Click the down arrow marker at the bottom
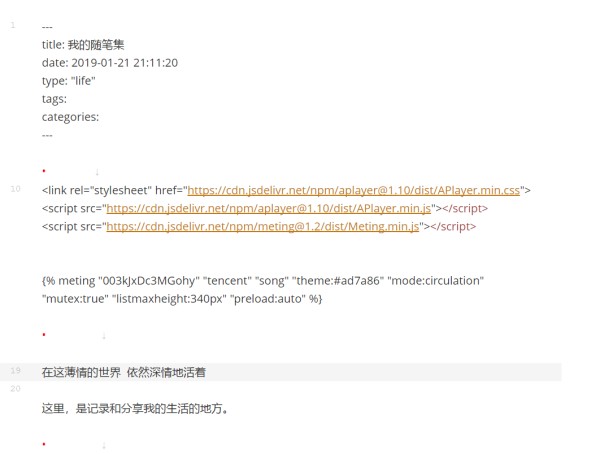This screenshot has width=600, height=454. [x=104, y=444]
